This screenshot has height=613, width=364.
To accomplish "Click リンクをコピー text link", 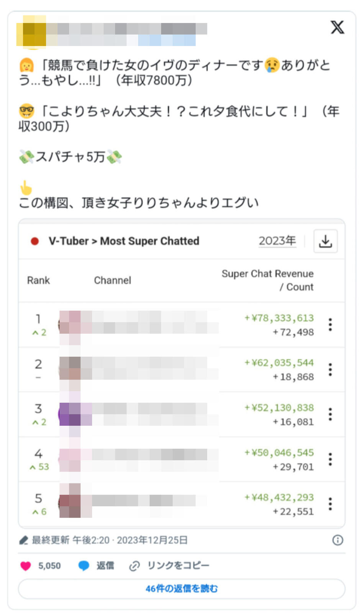I will tap(179, 566).
